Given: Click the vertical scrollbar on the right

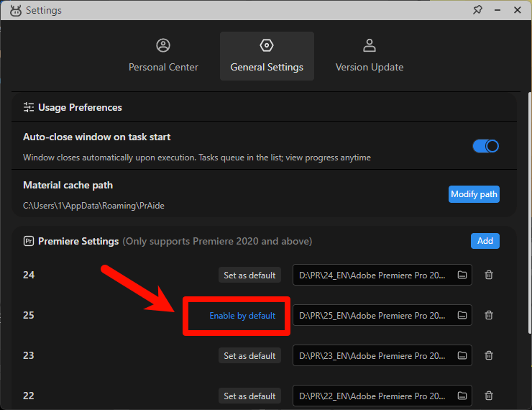Looking at the screenshot, I should pos(530,213).
